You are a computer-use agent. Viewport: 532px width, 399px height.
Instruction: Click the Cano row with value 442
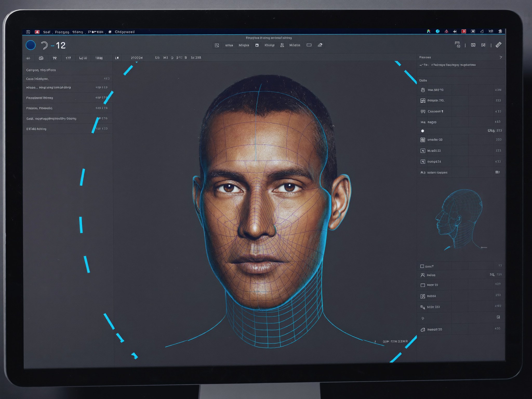tap(68, 79)
